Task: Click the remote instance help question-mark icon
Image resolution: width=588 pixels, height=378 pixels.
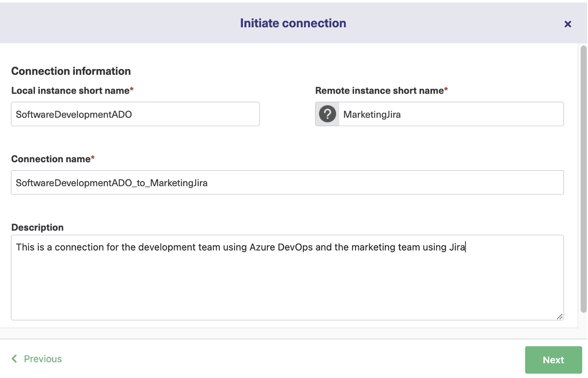Action: (328, 114)
